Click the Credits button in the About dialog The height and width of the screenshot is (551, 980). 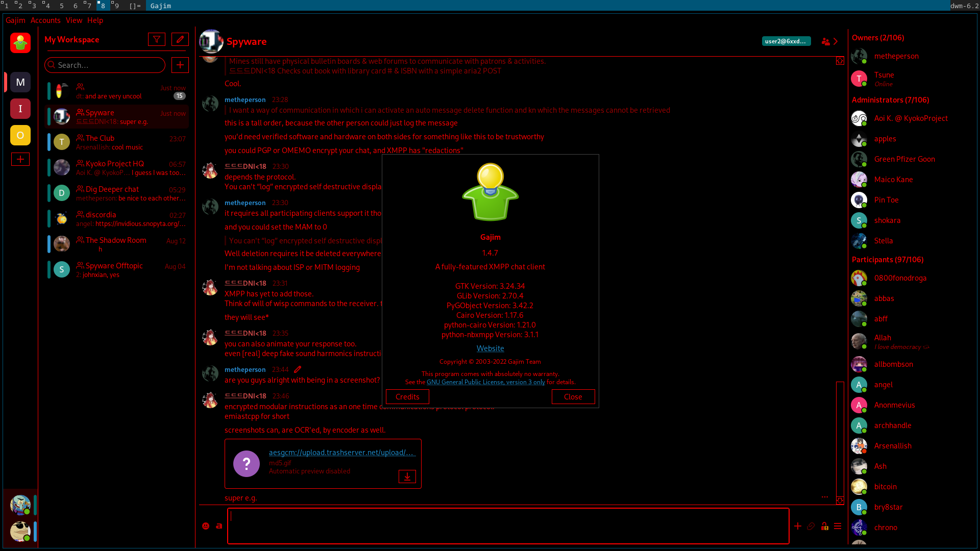point(407,396)
